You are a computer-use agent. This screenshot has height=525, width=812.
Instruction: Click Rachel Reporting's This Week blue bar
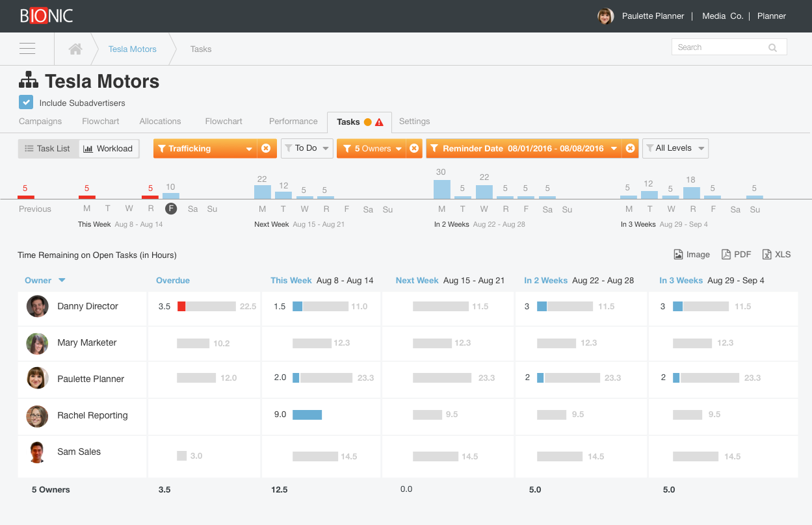307,415
